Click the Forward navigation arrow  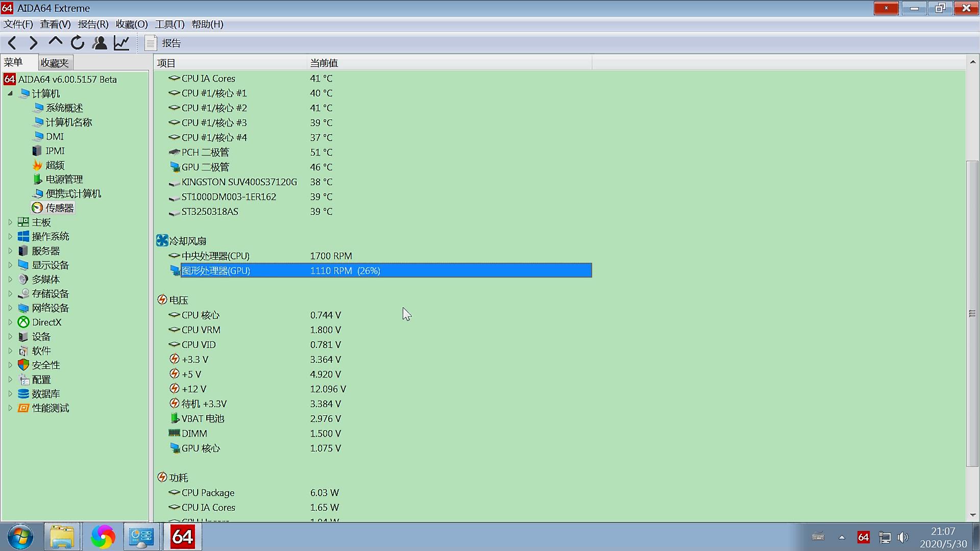tap(33, 43)
